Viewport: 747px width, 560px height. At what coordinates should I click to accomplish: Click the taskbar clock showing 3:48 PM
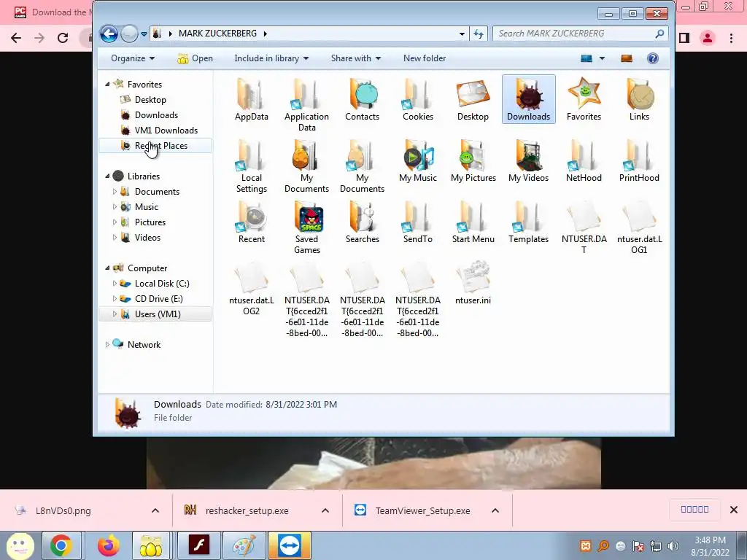710,546
